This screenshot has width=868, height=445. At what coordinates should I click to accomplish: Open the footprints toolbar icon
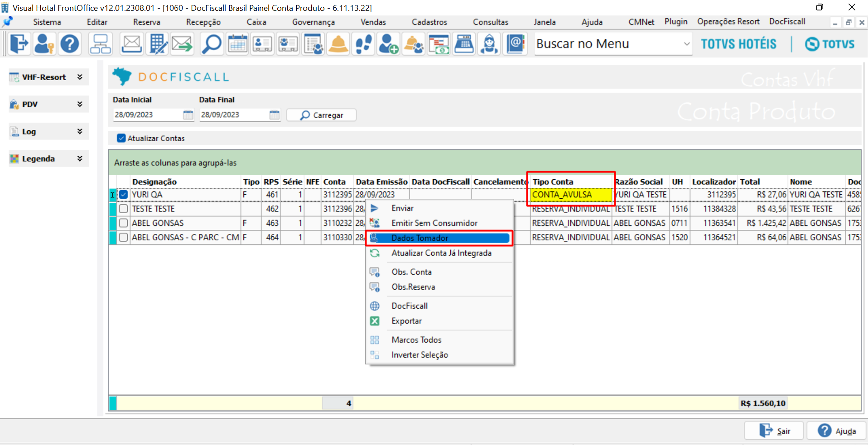pos(363,44)
